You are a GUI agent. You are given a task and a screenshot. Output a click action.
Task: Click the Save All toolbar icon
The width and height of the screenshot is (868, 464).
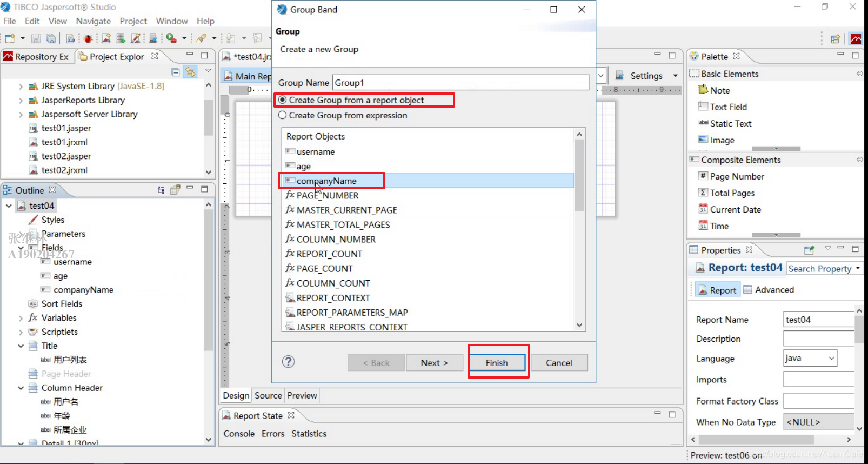(x=51, y=38)
